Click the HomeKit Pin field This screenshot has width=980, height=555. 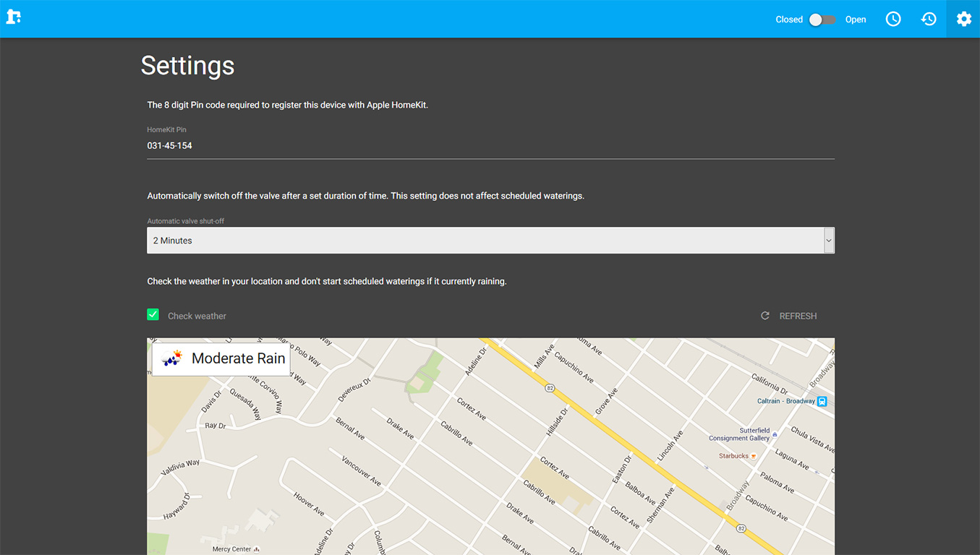coord(490,146)
